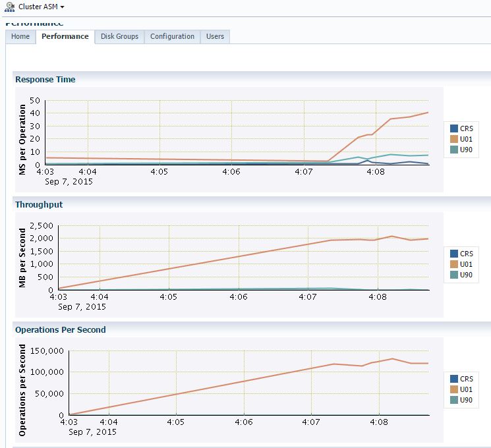Screen dimensions: 491x448
Task: Click U90 swatch in Throughput legend
Action: tap(454, 275)
